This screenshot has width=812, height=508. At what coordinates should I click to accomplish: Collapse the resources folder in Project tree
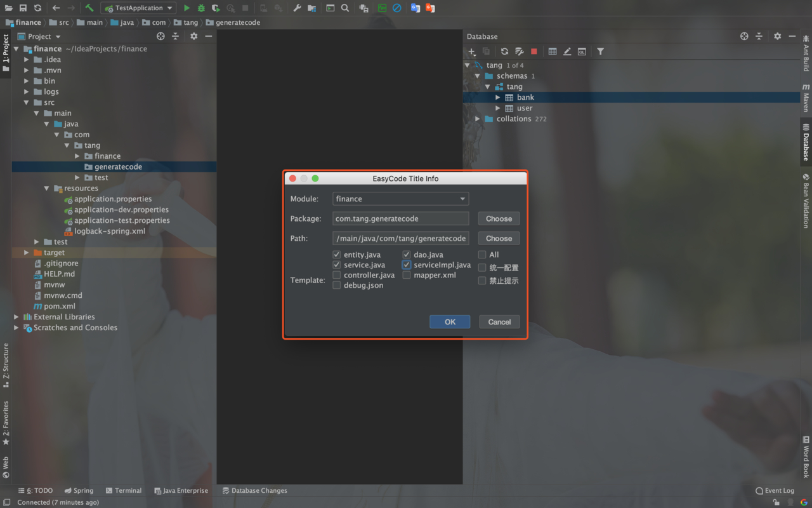[47, 189]
